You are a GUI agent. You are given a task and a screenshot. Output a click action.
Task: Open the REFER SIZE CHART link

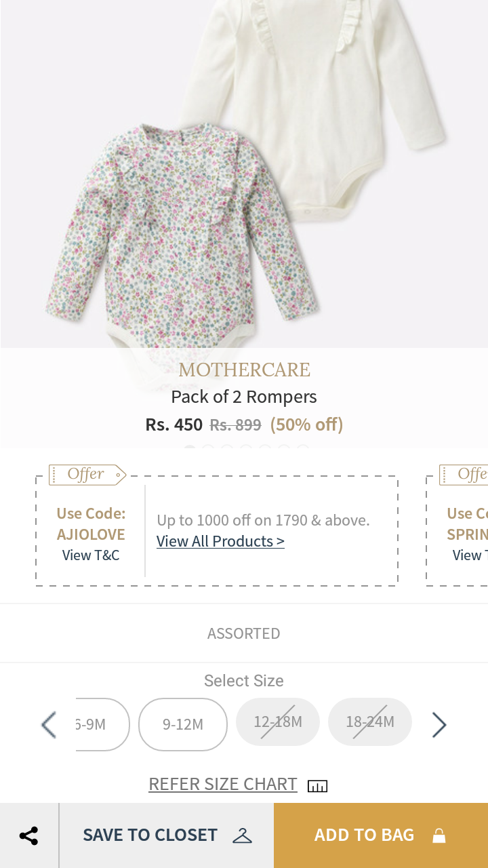223,784
